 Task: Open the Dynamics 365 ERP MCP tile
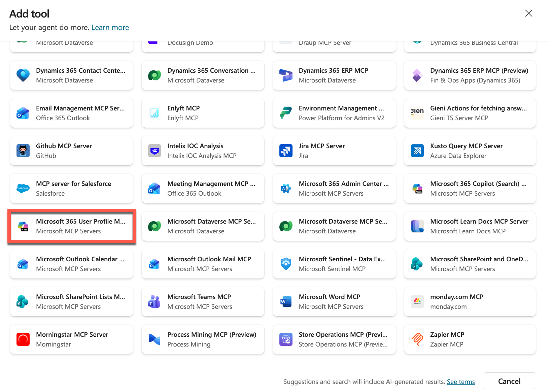coord(334,75)
